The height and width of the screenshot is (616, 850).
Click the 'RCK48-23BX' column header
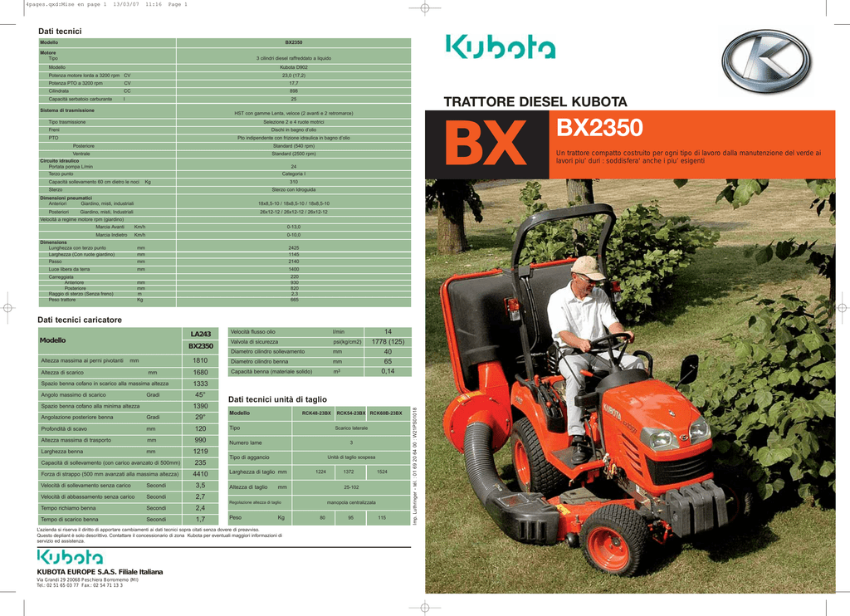[x=316, y=413]
